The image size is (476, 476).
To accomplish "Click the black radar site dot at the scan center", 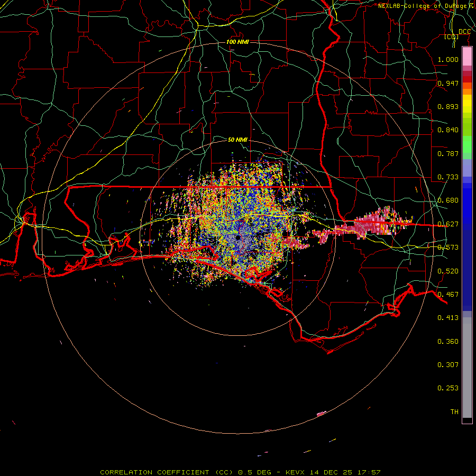I will tap(237, 237).
